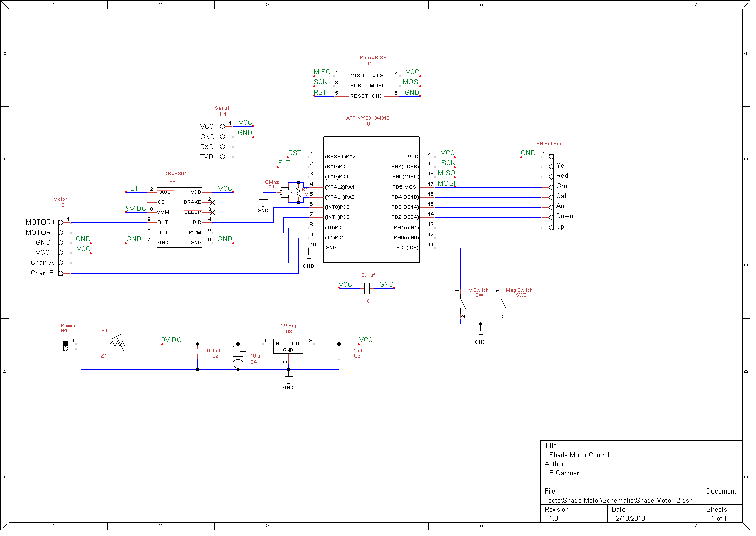756x536 pixels.
Task: Click the PTC Z1 thermistor symbol
Action: [x=118, y=343]
